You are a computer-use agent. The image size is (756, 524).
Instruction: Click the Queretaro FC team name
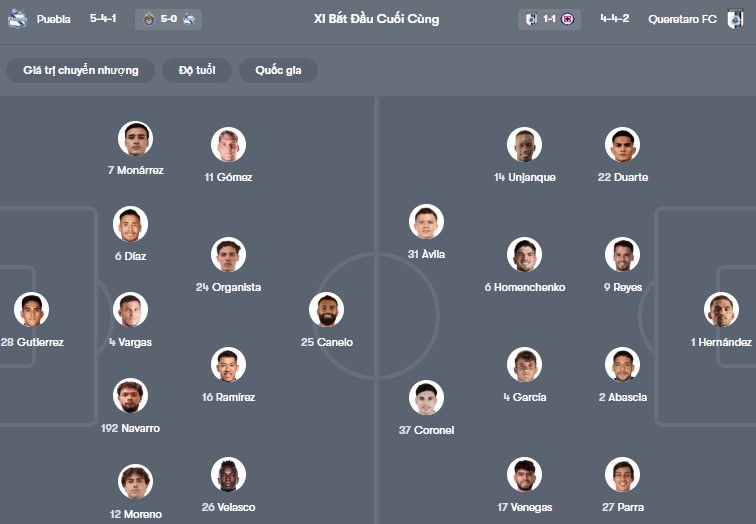point(682,19)
